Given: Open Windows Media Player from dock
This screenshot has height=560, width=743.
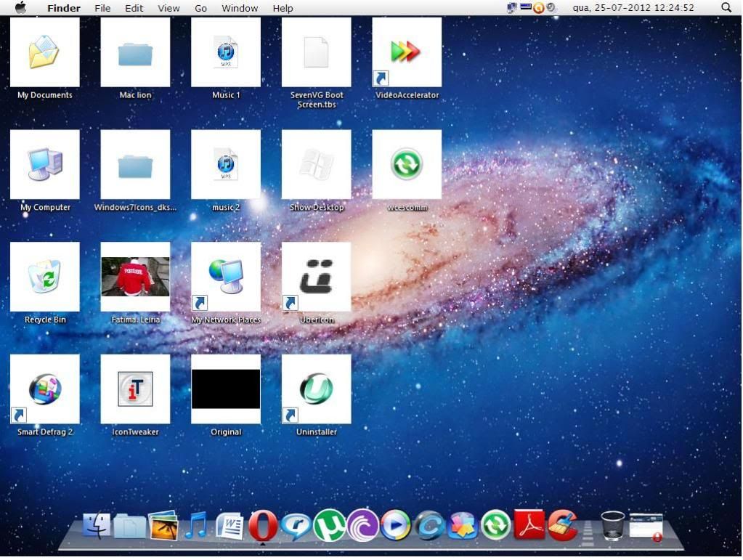Looking at the screenshot, I should tap(395, 525).
